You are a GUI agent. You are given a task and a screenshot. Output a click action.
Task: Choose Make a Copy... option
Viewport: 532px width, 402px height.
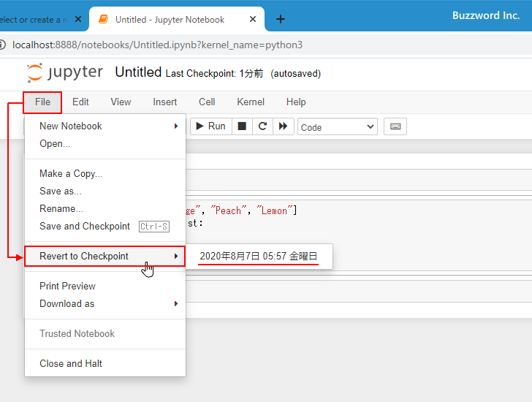tap(105, 174)
